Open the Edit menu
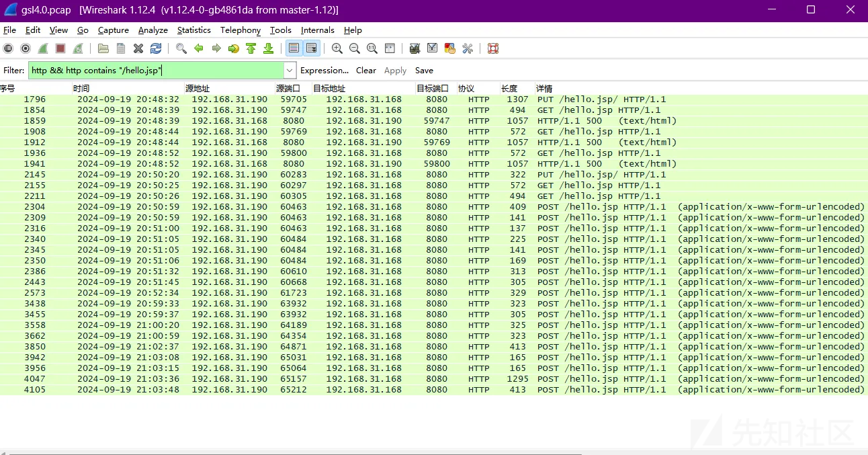 click(x=33, y=30)
